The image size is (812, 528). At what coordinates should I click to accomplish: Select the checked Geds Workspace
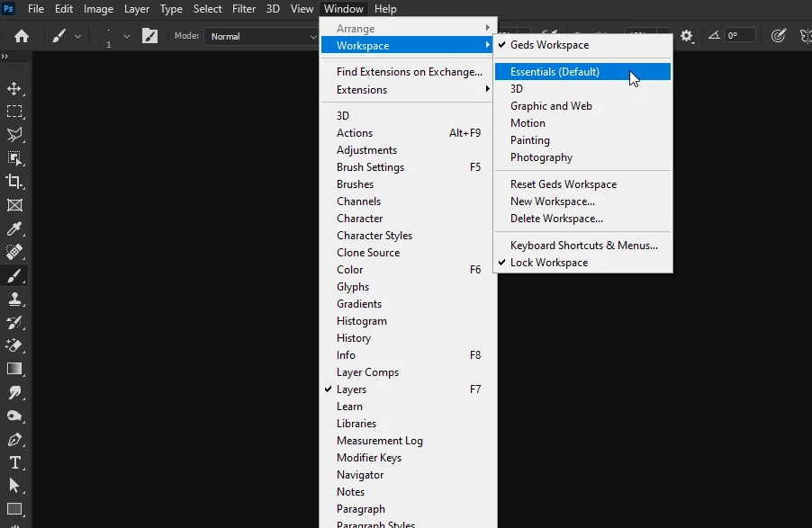coord(583,45)
